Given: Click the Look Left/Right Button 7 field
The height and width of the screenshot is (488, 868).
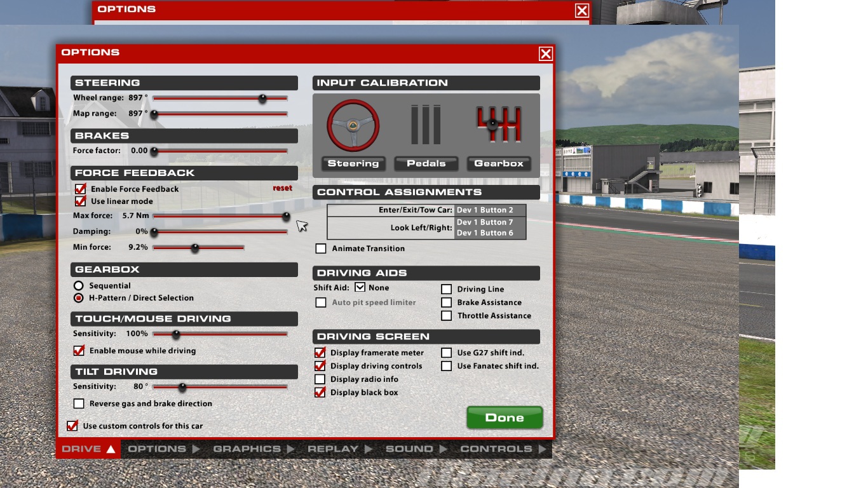Looking at the screenshot, I should [490, 222].
